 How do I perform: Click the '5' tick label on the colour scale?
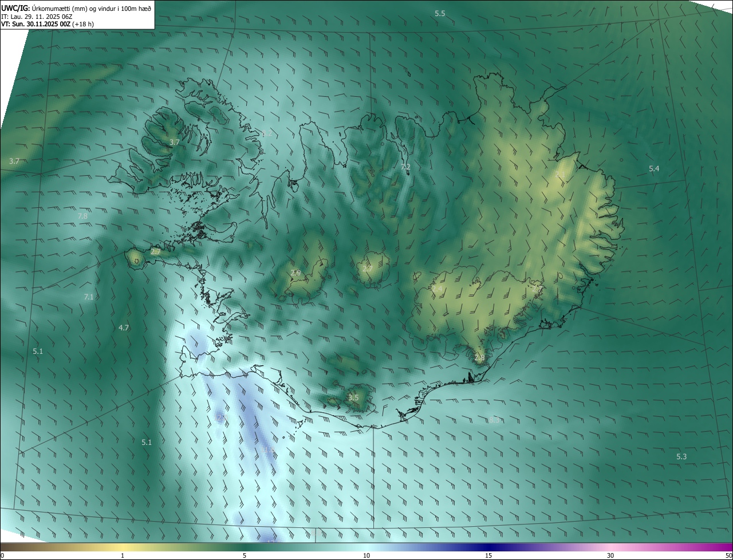245,555
